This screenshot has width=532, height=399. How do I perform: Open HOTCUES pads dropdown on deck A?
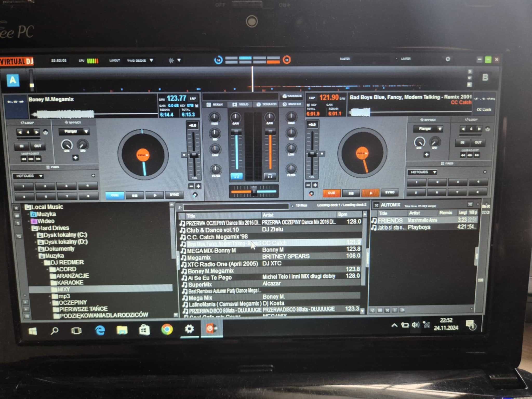[28, 176]
